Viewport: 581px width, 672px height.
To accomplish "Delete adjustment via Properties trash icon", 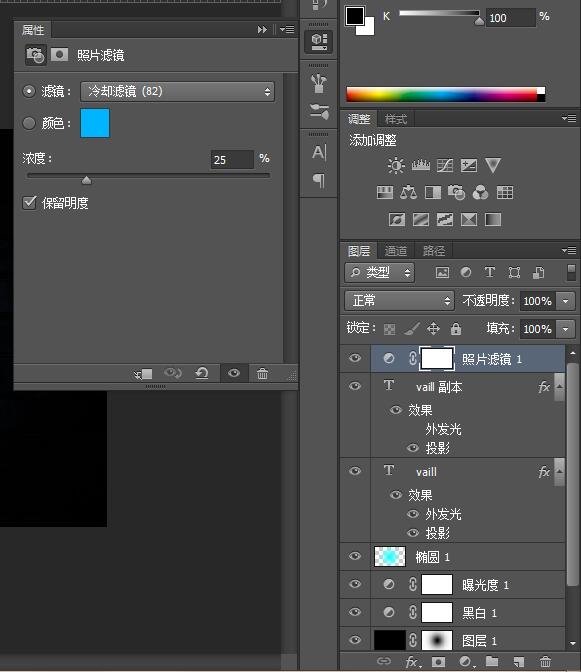I will point(262,374).
